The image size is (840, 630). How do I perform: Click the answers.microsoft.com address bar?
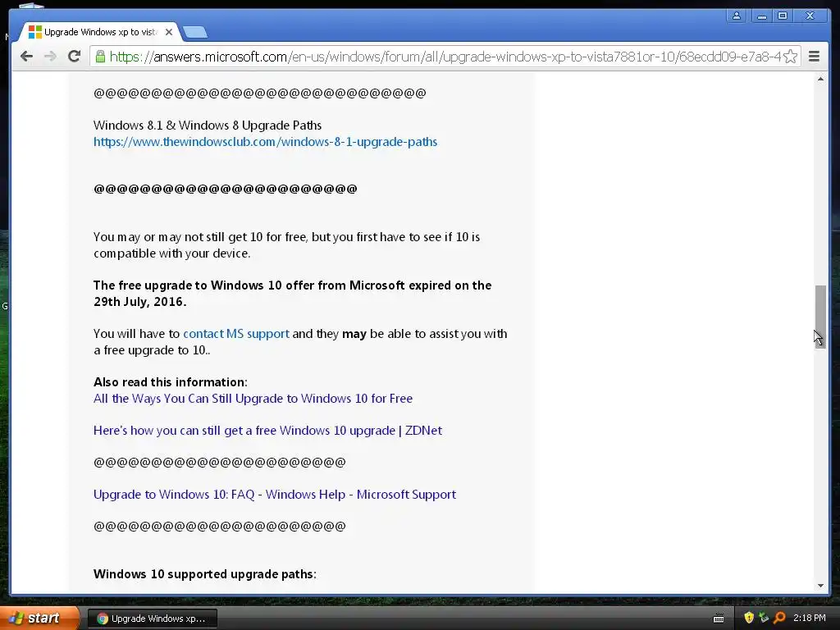coord(445,57)
